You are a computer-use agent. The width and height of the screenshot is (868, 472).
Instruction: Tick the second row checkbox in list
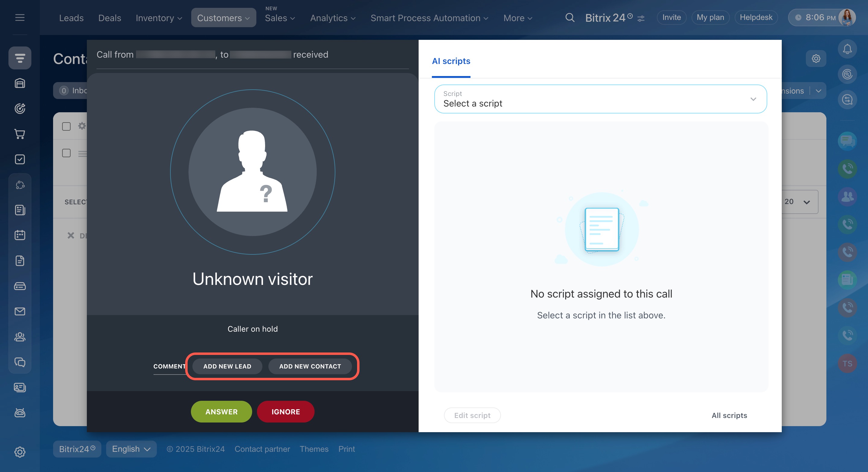(x=66, y=153)
